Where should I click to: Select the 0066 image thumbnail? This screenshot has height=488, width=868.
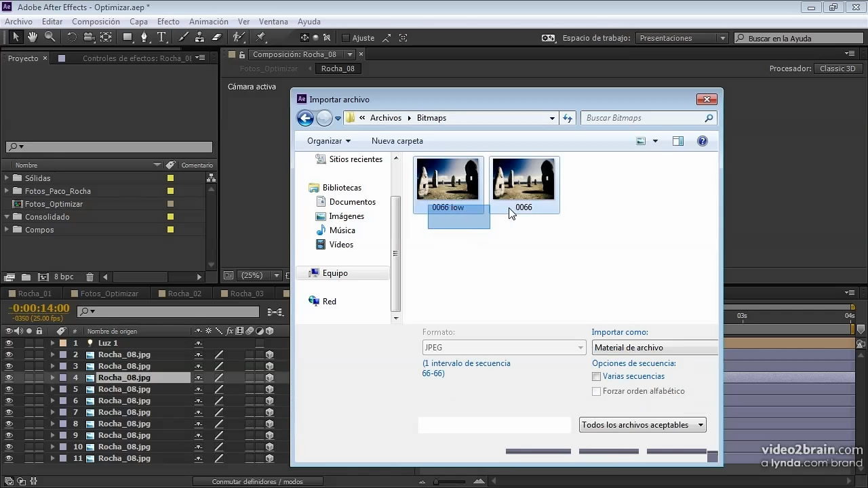coord(524,185)
